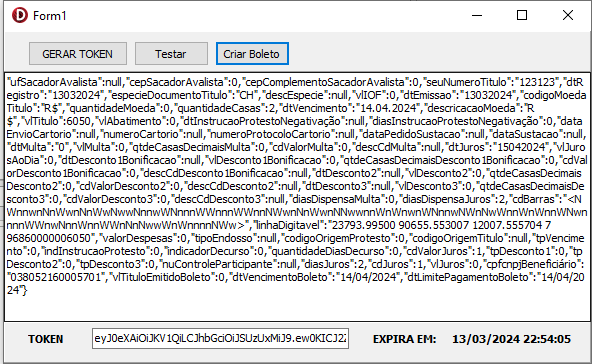Click the GERAR TOKEN button
This screenshot has width=592, height=364.
78,54
